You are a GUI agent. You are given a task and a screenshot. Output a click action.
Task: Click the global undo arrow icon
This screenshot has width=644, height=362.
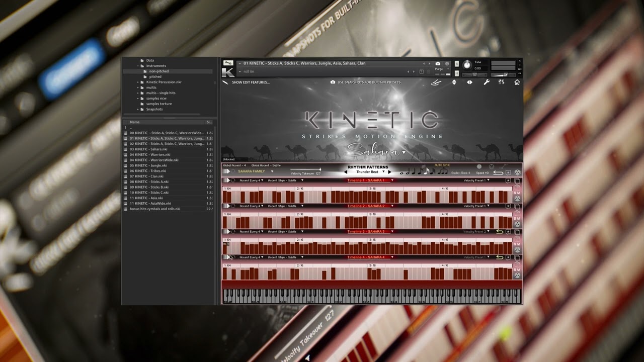[498, 172]
